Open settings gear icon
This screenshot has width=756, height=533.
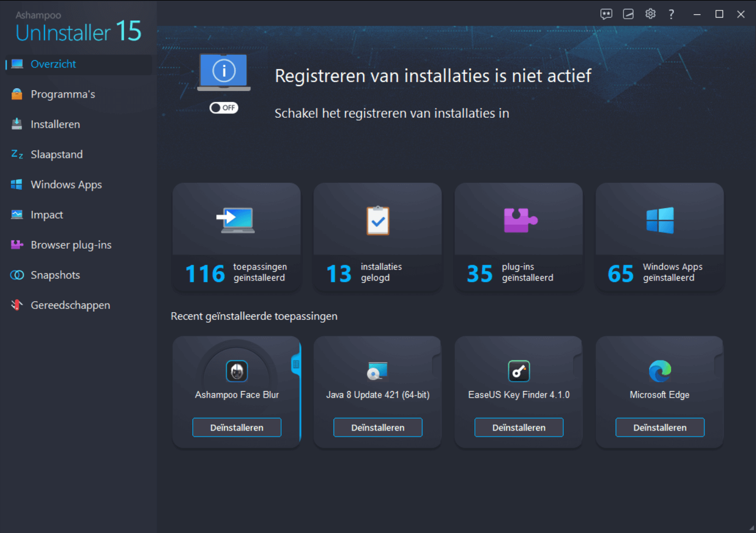[x=650, y=14]
